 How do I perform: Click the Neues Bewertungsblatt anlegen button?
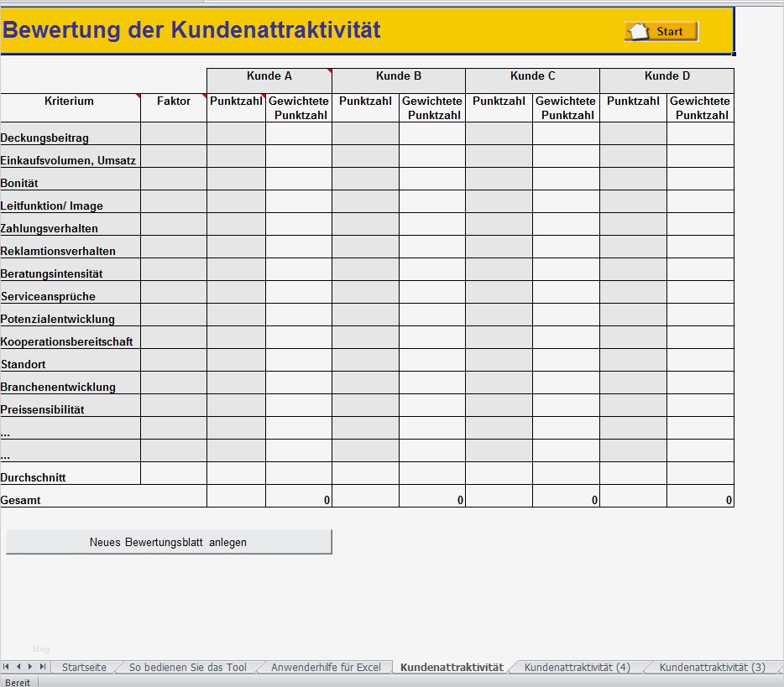[169, 542]
